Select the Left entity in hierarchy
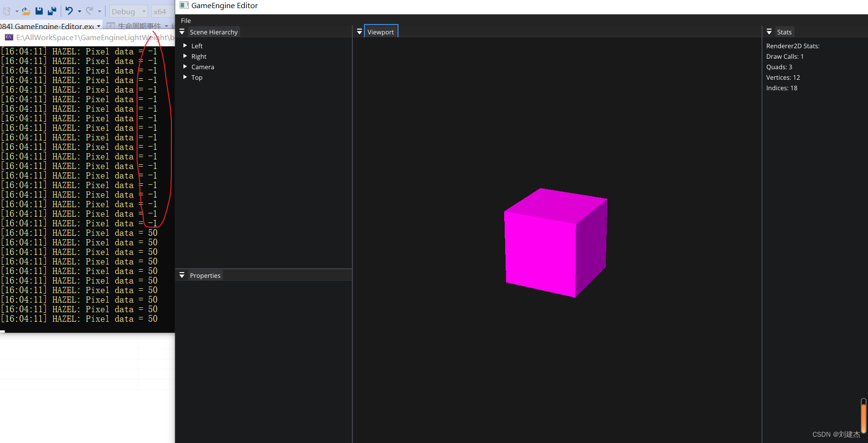This screenshot has width=868, height=443. point(197,46)
